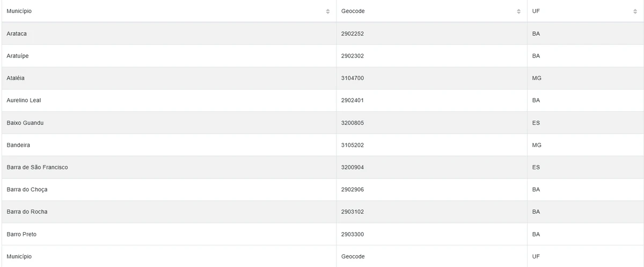Select geocode 3200805 cell
This screenshot has width=644, height=267.
[x=353, y=123]
